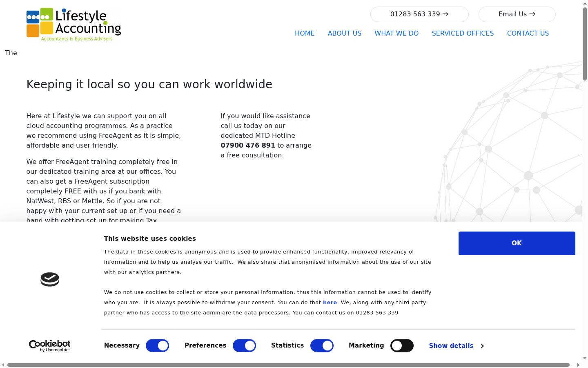Enable the Marketing cookies switch

pos(402,346)
